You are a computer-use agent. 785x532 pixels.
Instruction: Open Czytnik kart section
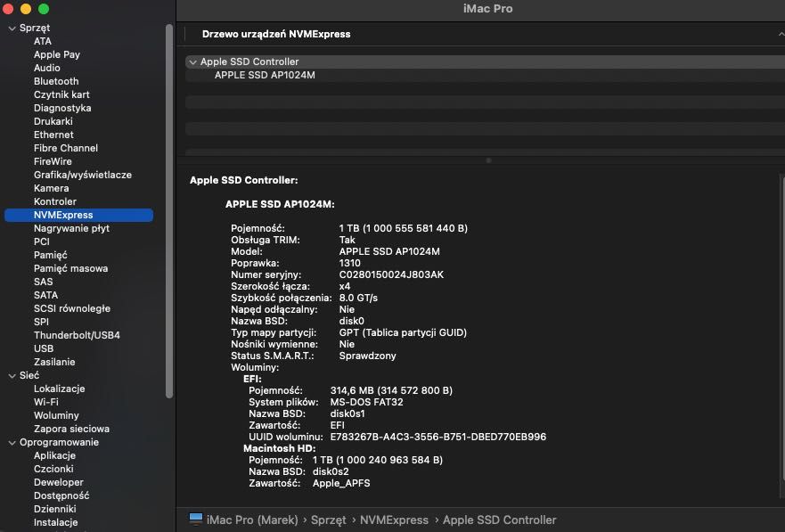[61, 94]
